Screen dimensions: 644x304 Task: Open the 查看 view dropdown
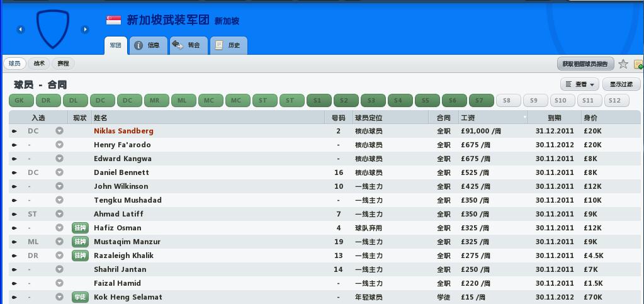pos(580,84)
